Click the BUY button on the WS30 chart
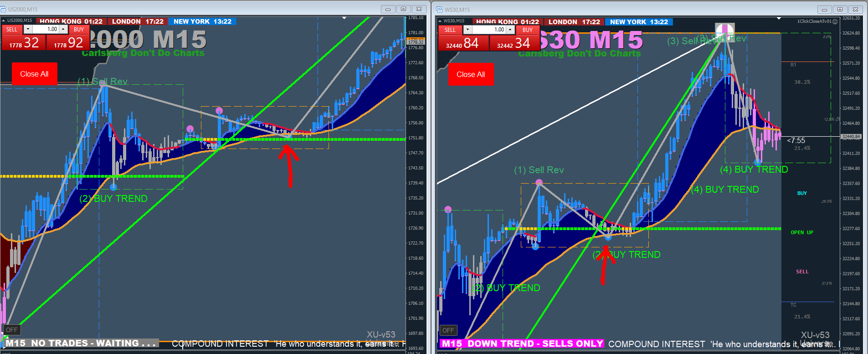 coord(528,30)
